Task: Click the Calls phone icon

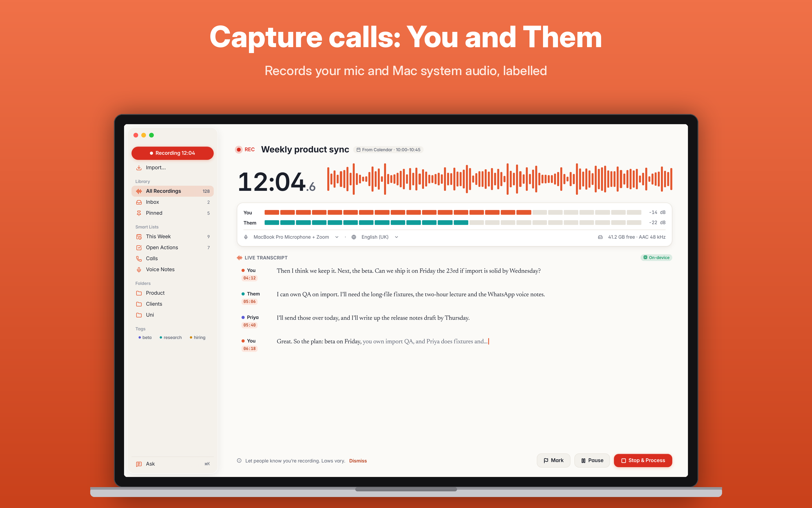Action: [x=139, y=259]
